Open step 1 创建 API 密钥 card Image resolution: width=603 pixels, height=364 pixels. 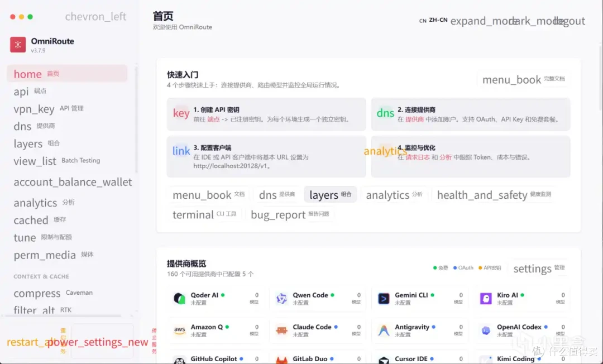click(266, 114)
